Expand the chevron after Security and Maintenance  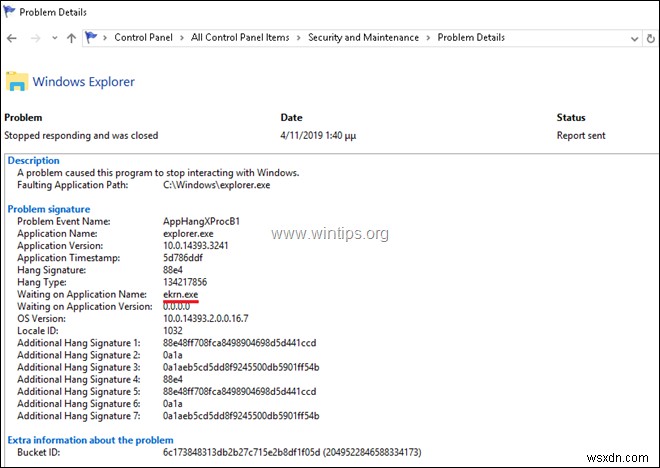coord(429,38)
